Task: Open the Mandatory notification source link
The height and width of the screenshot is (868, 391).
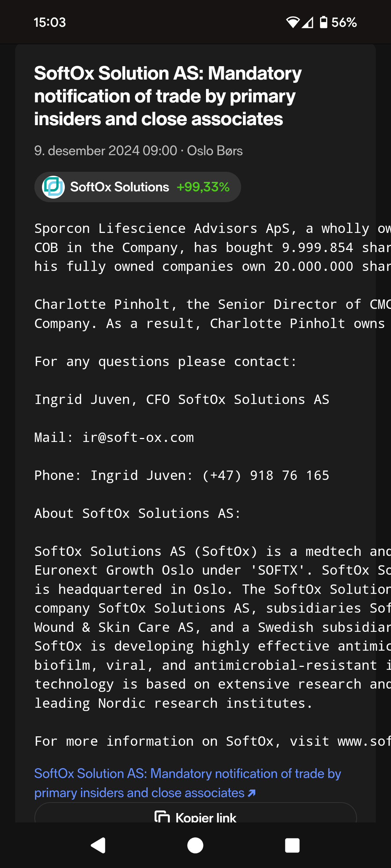Action: pos(188,783)
